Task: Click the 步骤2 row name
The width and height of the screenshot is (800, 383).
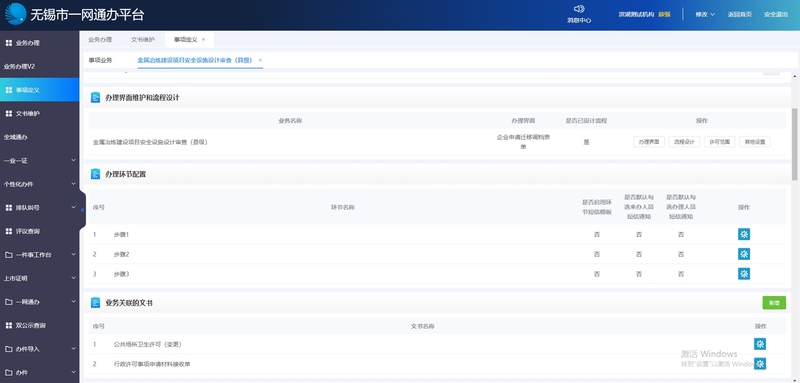Action: (121, 254)
